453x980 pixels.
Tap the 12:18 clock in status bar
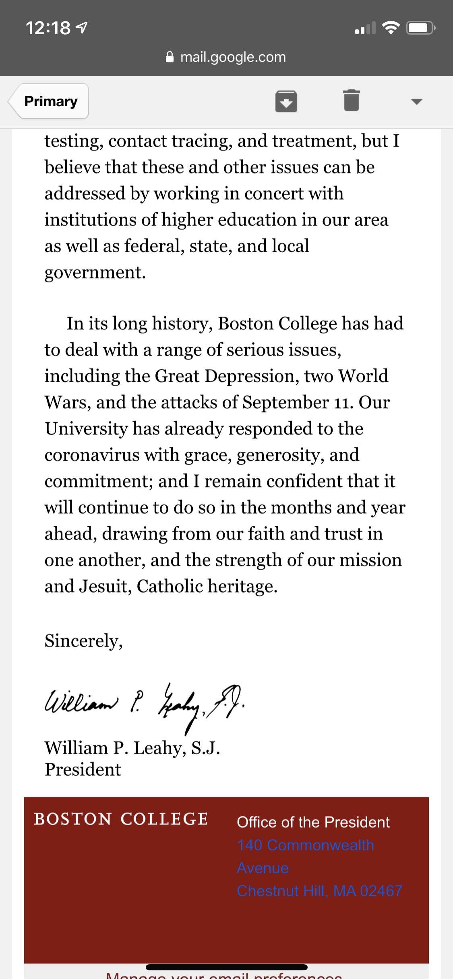(x=48, y=28)
